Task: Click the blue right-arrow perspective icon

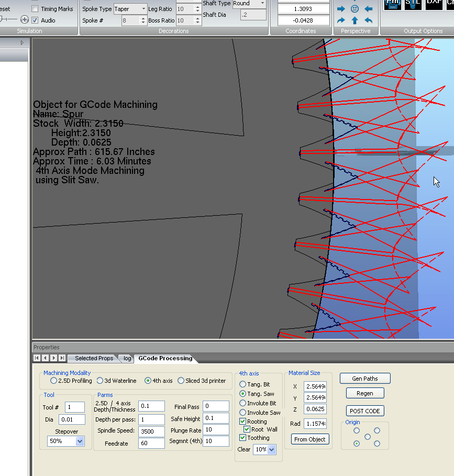Action: point(341,9)
